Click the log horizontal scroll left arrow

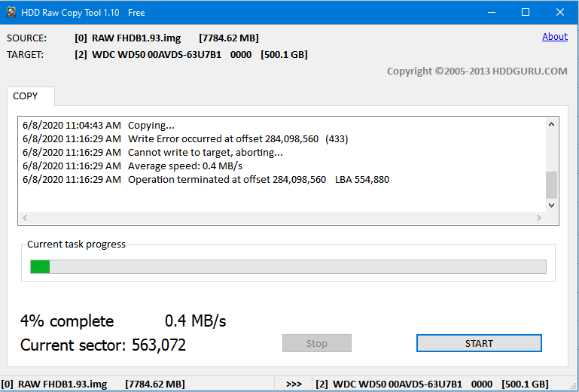(25, 217)
